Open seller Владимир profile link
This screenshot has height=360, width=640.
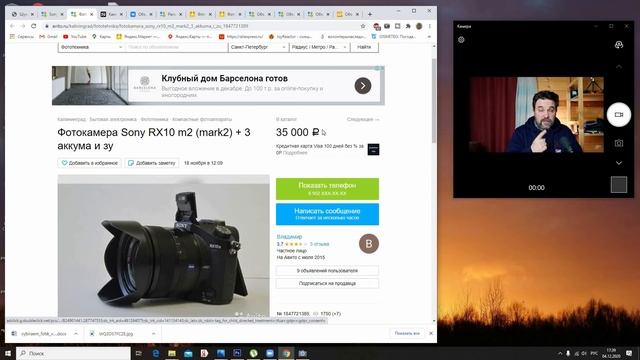[289, 237]
